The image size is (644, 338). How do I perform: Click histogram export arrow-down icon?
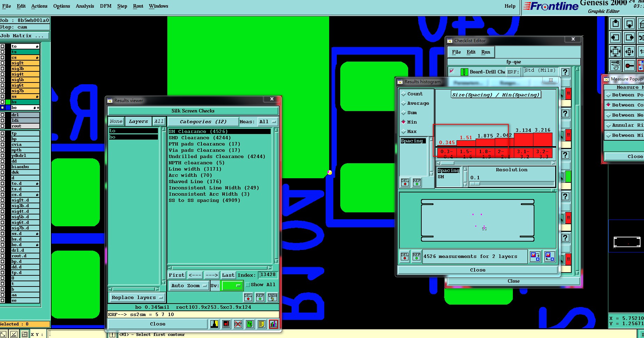coord(535,257)
